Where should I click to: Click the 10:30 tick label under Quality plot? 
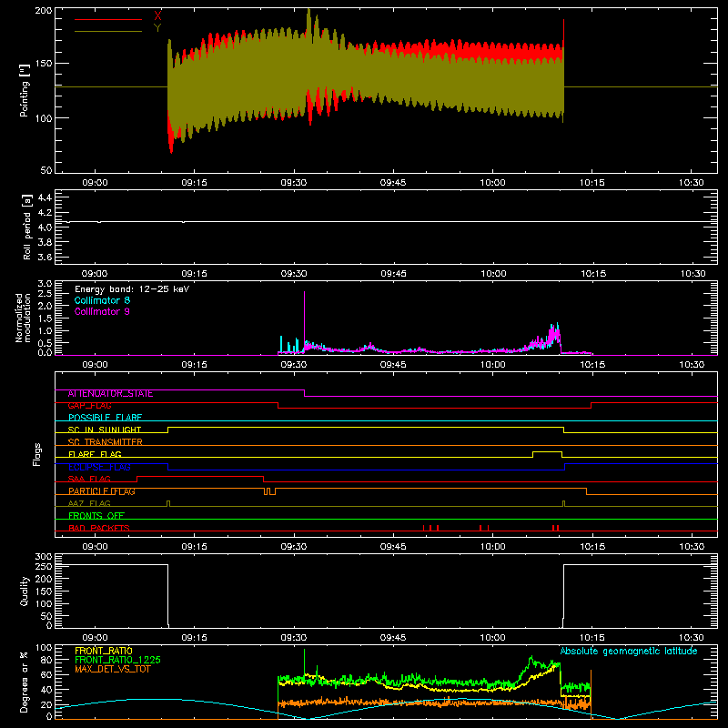pyautogui.click(x=692, y=638)
